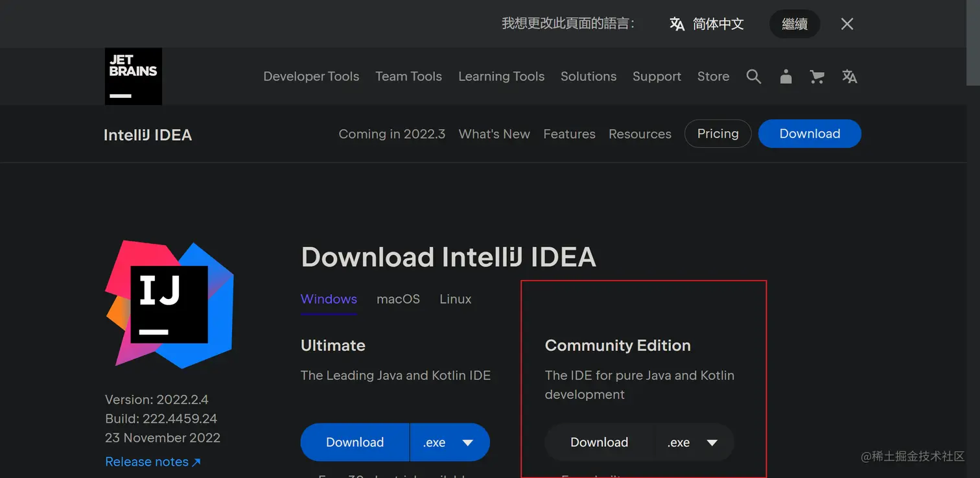Open the Release notes link
The height and width of the screenshot is (478, 980).
(x=153, y=462)
